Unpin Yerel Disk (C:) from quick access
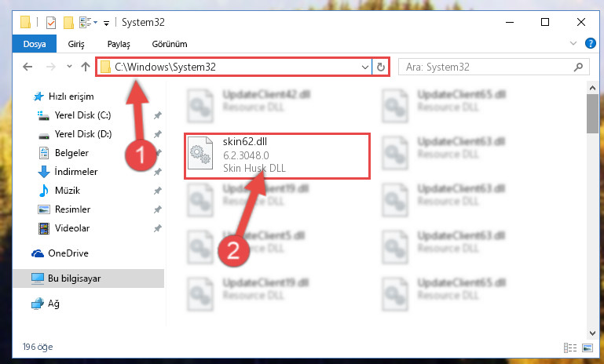604x364 pixels. (x=158, y=115)
